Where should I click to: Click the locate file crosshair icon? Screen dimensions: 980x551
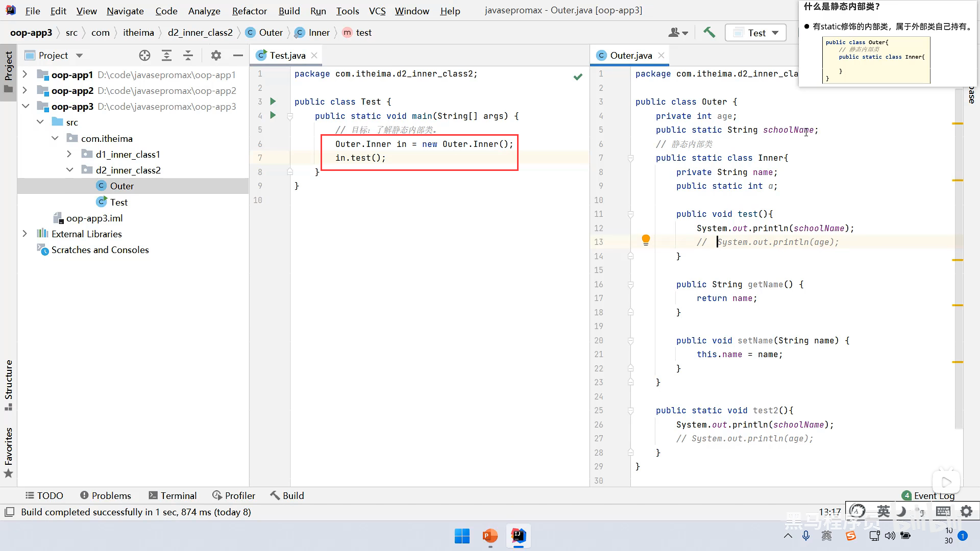click(144, 56)
